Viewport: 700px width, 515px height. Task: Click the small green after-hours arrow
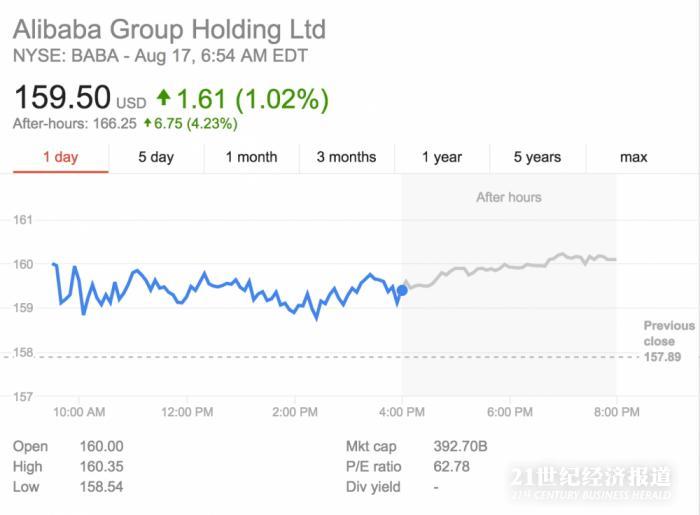(147, 124)
